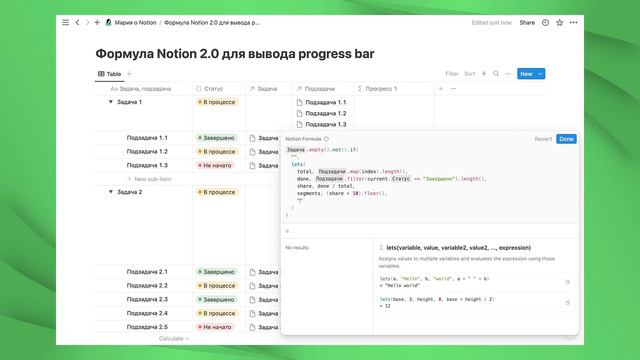Screen dimensions: 640x360
Task: Open Задача relation in Подзадача 2.2 row
Action: tap(264, 286)
